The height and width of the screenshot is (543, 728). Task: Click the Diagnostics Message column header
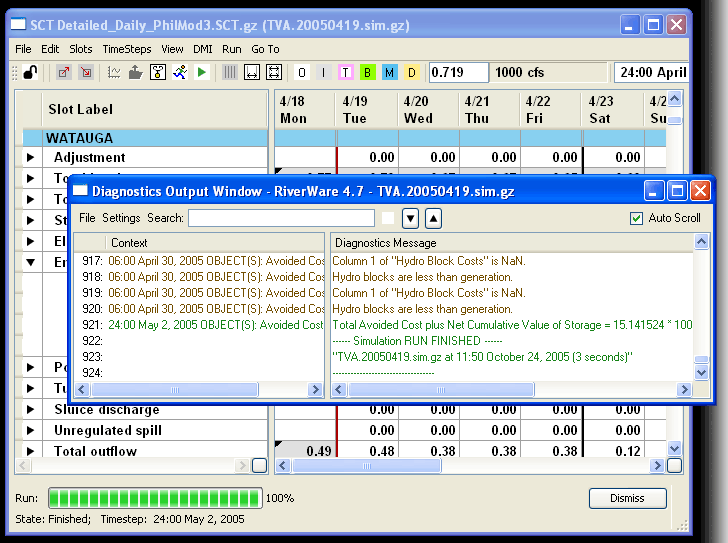(513, 243)
